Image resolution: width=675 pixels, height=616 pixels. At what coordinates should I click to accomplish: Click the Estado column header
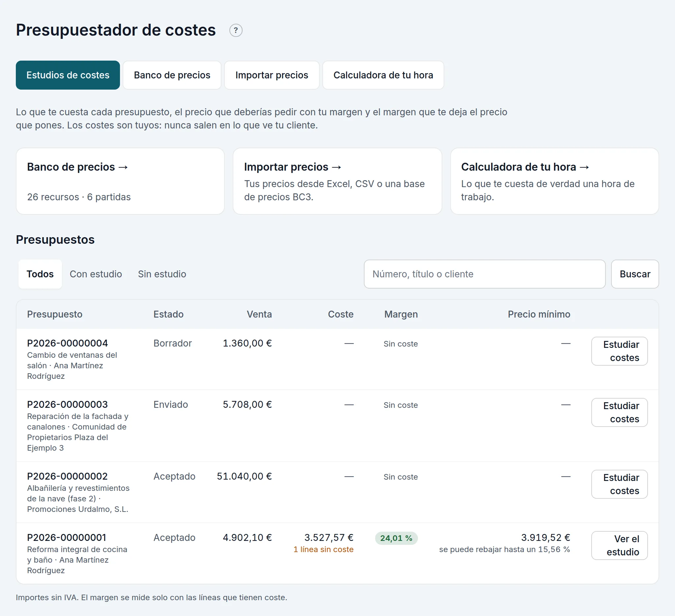coord(168,314)
